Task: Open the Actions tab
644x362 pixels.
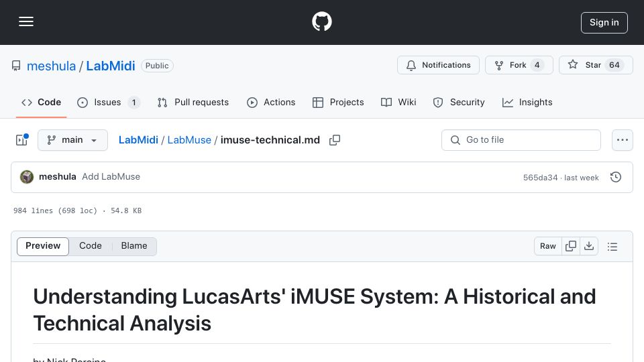Action: 271,102
